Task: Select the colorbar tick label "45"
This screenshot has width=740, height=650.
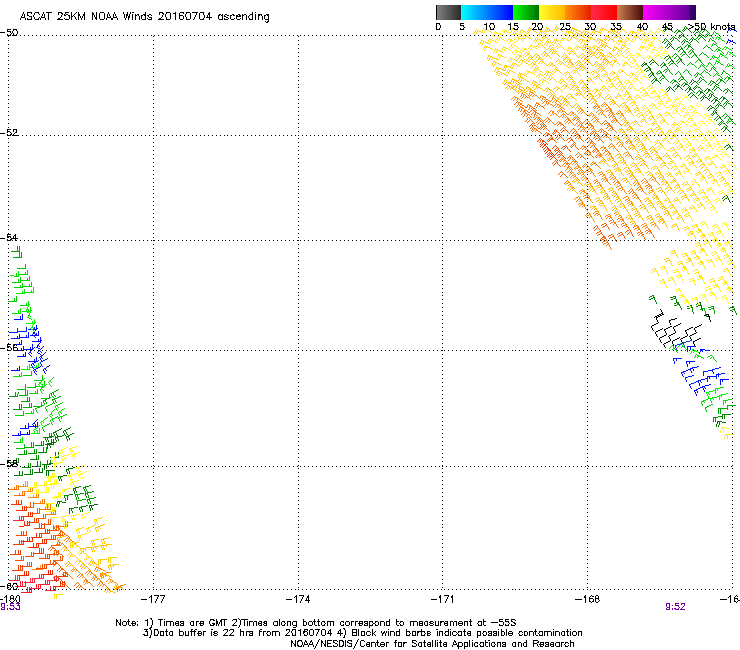Action: pos(667,27)
